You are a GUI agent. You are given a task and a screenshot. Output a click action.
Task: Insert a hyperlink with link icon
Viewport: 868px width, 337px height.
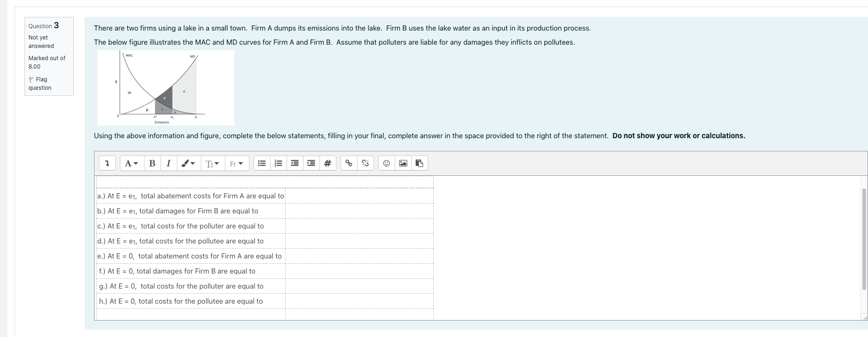point(349,163)
